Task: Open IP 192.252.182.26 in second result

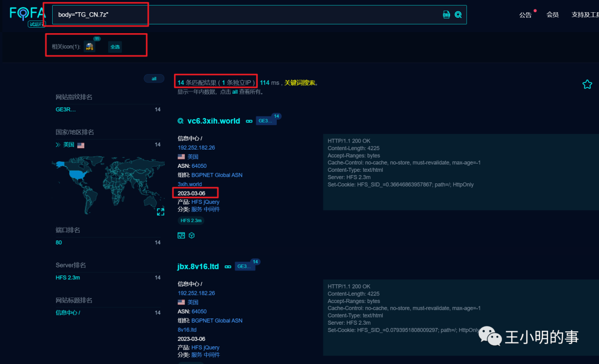Action: (196, 294)
